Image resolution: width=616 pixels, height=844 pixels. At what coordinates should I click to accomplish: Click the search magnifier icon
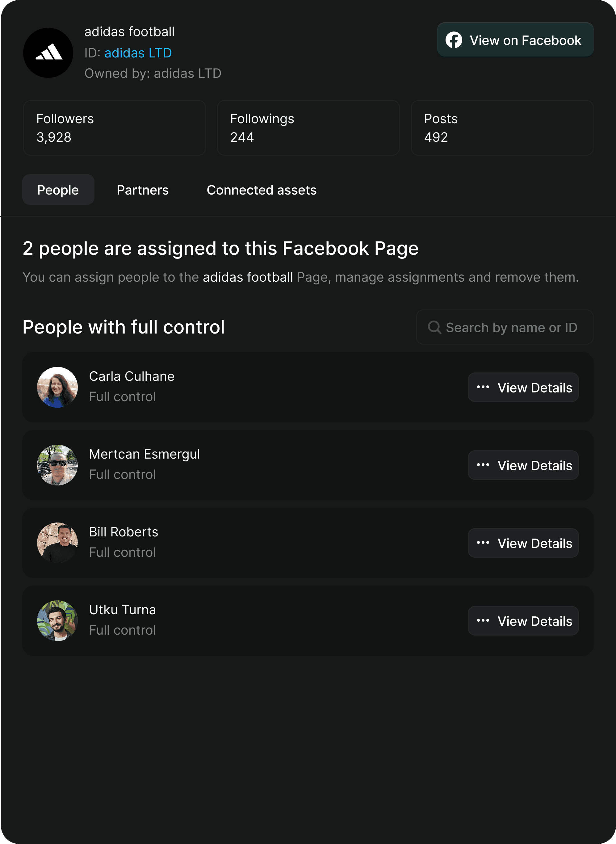click(x=434, y=327)
